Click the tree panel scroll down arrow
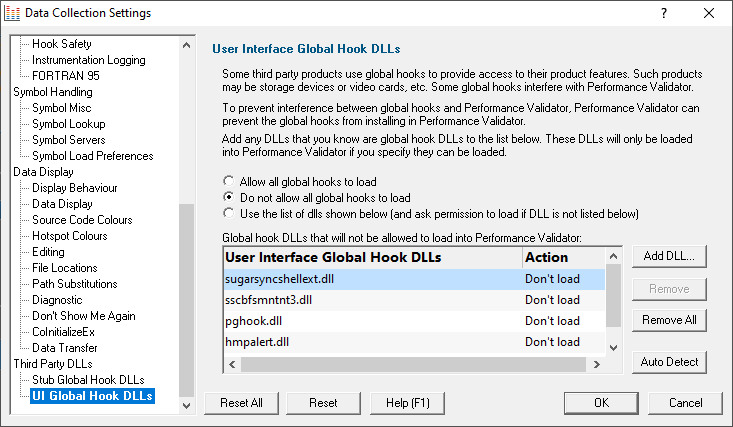 pyautogui.click(x=187, y=405)
